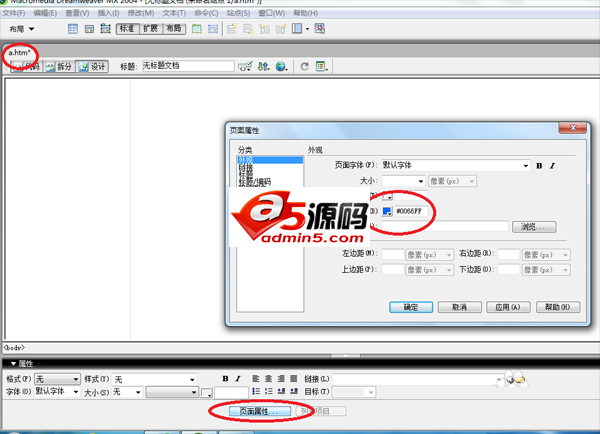
Task: Click insert row below icon
Action: coord(248,29)
